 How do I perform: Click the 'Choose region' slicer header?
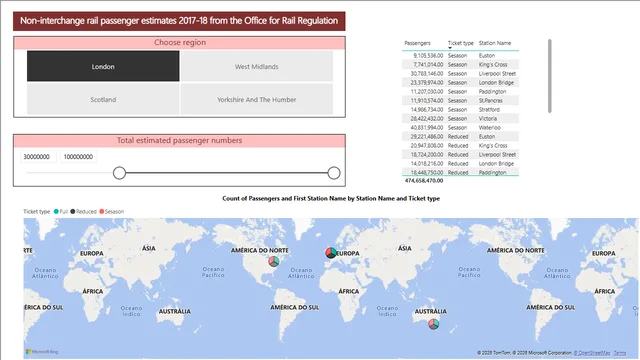pyautogui.click(x=180, y=43)
